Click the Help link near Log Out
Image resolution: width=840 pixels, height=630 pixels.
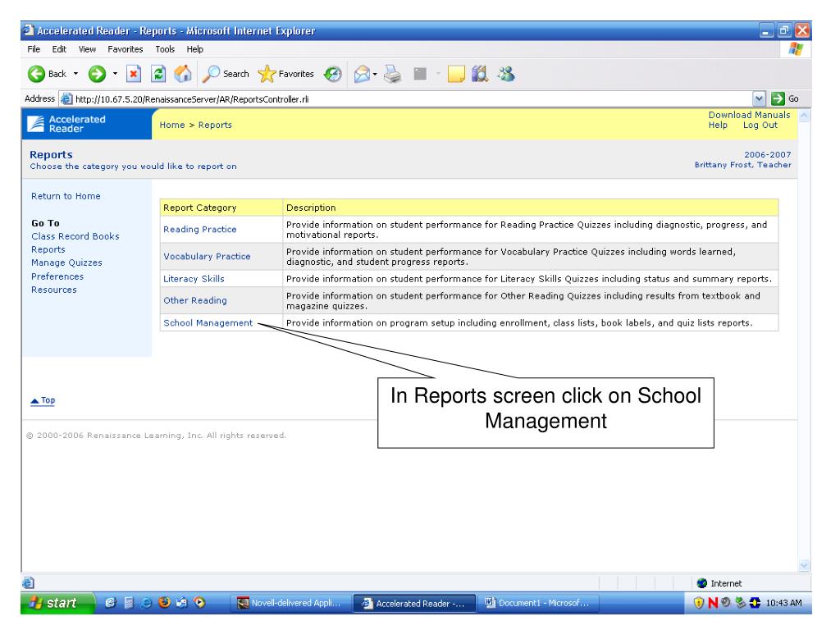point(718,125)
